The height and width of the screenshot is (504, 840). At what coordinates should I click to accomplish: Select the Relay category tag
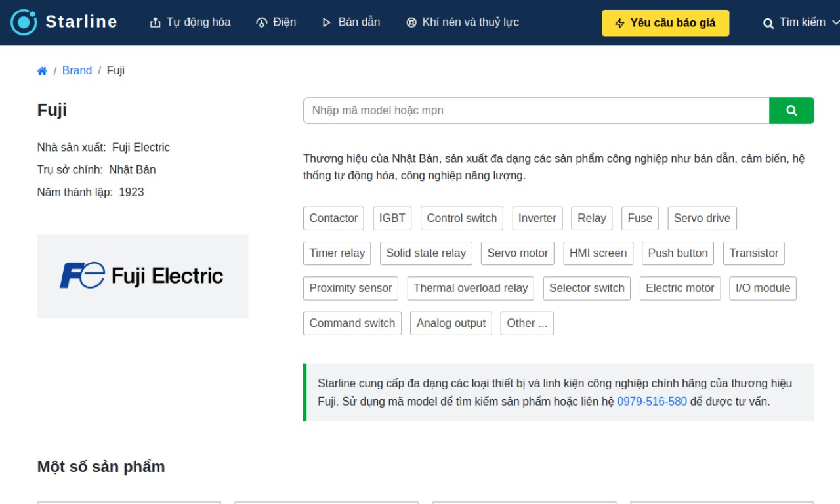pos(592,219)
